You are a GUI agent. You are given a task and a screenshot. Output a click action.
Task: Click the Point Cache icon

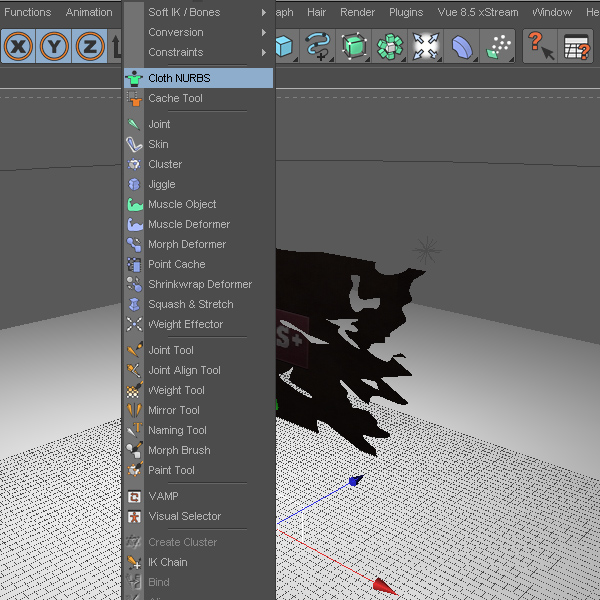134,264
